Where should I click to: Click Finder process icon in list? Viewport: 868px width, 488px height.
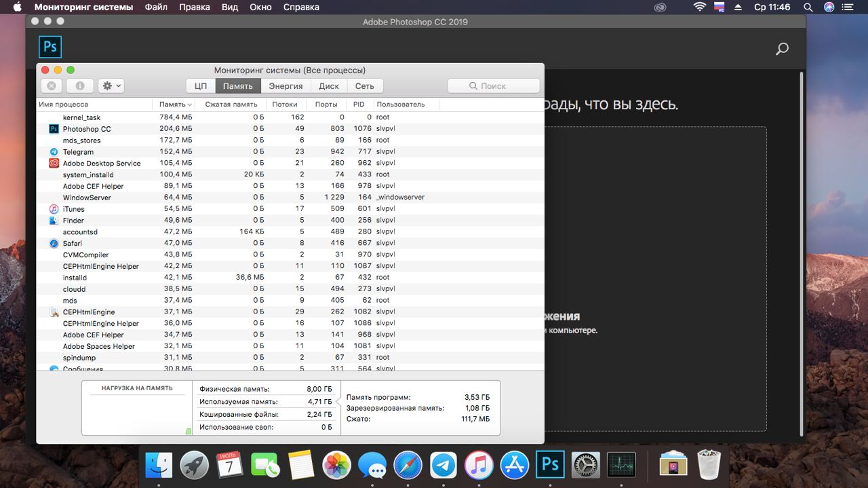coord(54,221)
